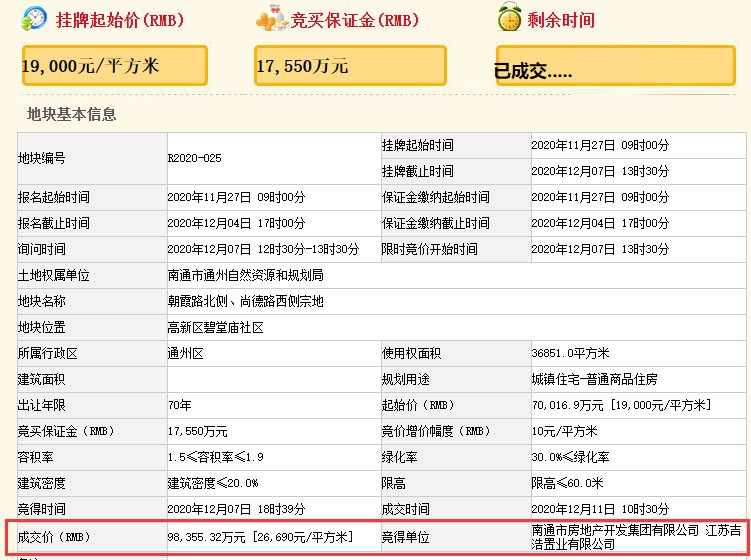The height and width of the screenshot is (560, 751).
Task: Click the 成交时间 label
Action: click(406, 509)
